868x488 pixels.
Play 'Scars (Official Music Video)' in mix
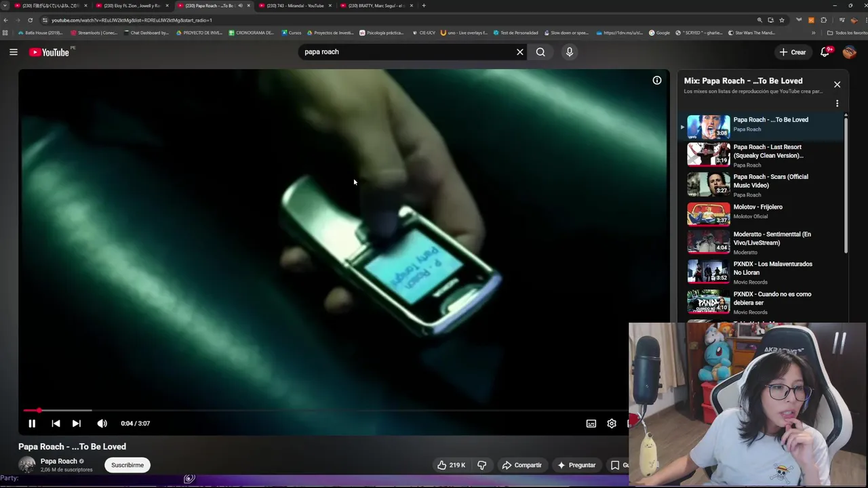pos(762,185)
